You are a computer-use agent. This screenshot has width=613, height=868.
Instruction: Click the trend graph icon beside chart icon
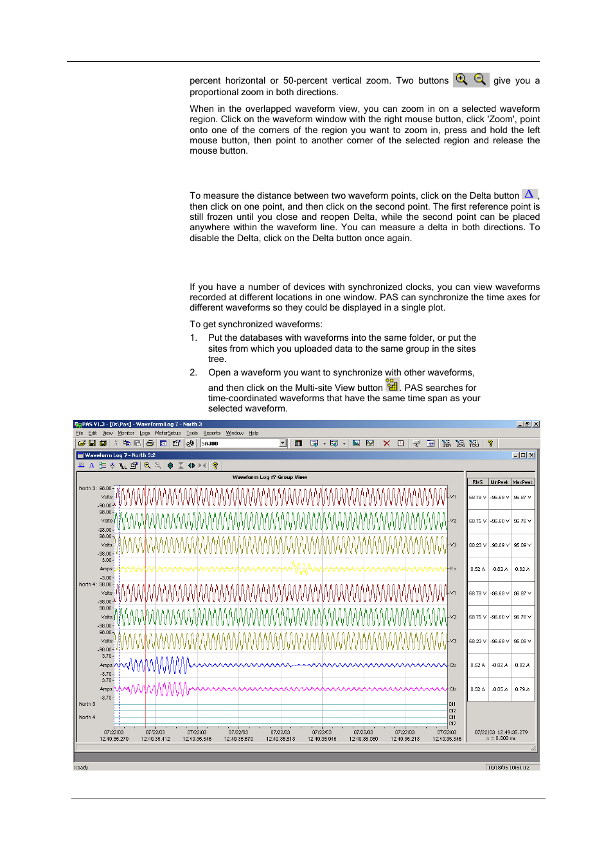(370, 443)
